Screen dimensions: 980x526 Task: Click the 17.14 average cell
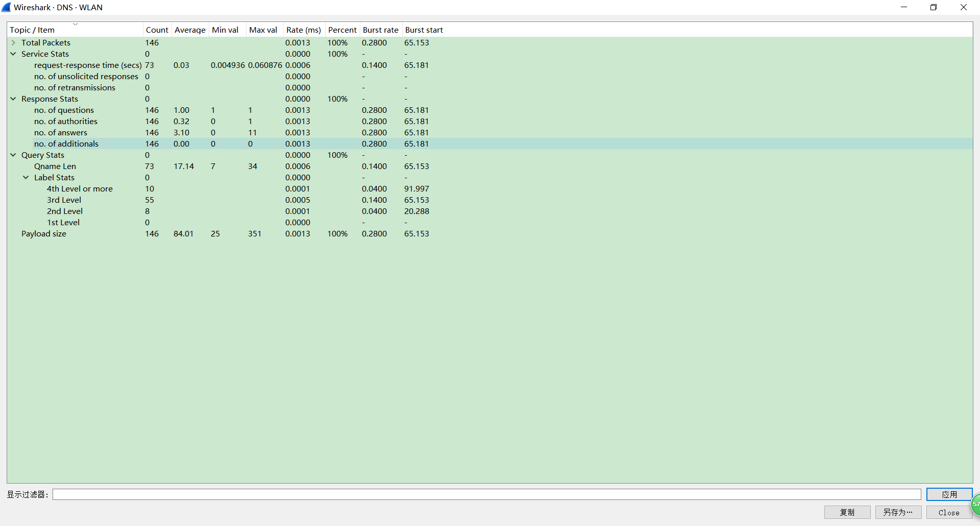tap(184, 166)
